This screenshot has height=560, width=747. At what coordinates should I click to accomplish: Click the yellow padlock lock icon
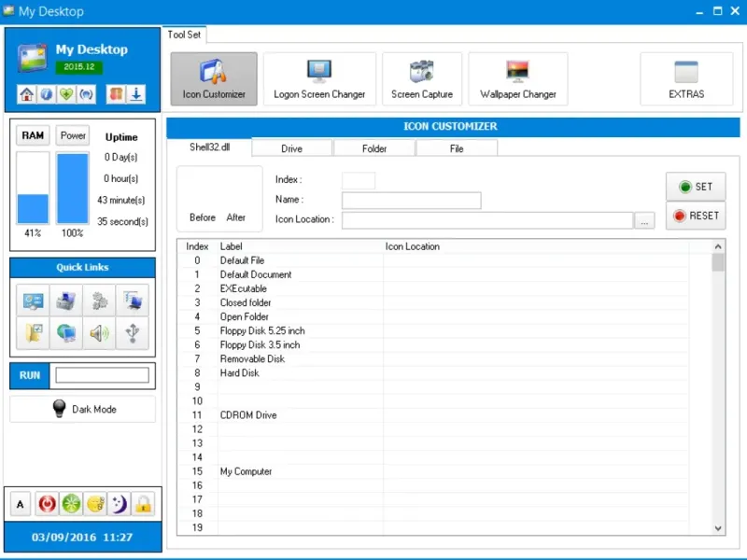coord(143,505)
